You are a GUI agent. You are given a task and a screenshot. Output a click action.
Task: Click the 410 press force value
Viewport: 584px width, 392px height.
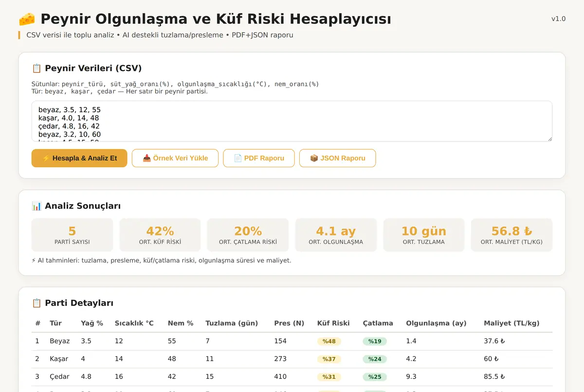(x=280, y=376)
